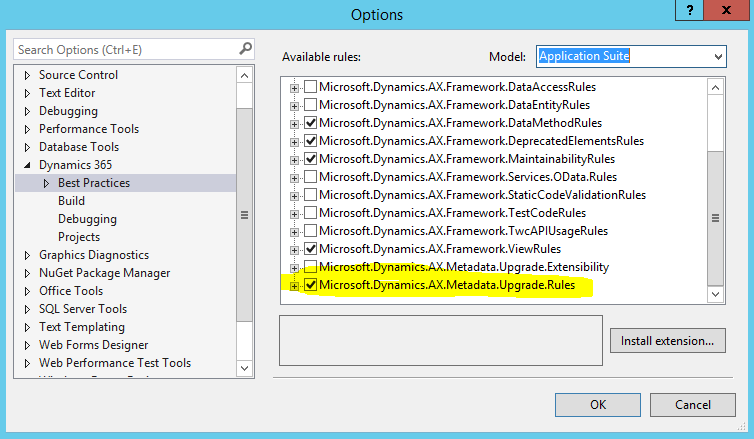Viewport: 754px width, 439px height.
Task: Open the Model dropdown list
Action: tap(718, 57)
